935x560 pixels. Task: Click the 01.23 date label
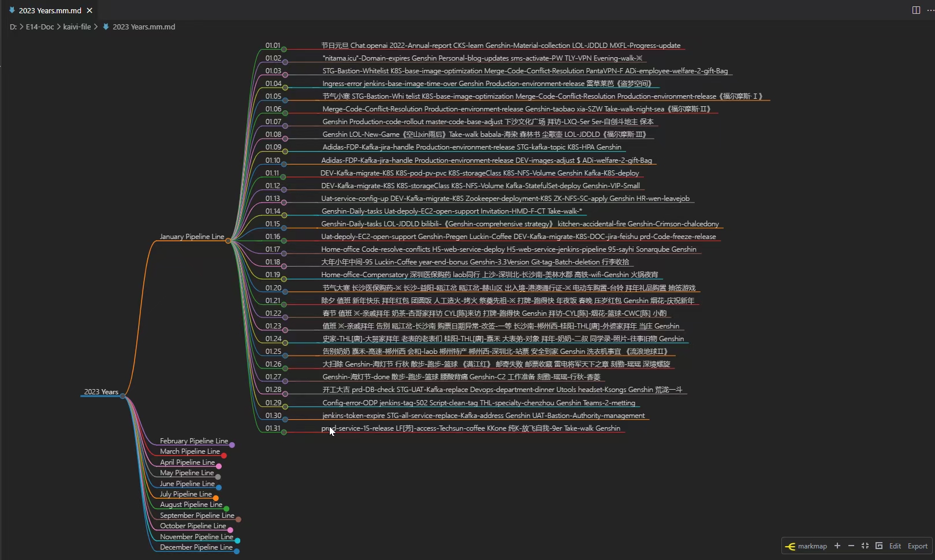click(273, 326)
